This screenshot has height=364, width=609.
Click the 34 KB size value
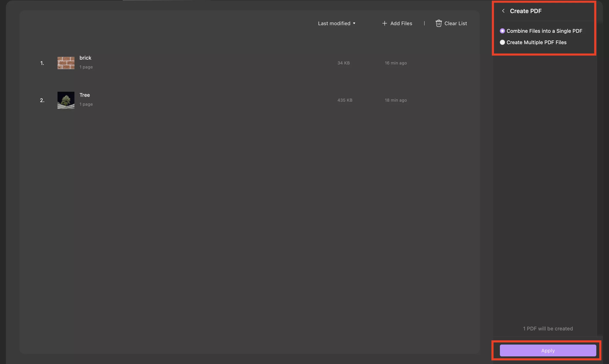[x=343, y=63]
